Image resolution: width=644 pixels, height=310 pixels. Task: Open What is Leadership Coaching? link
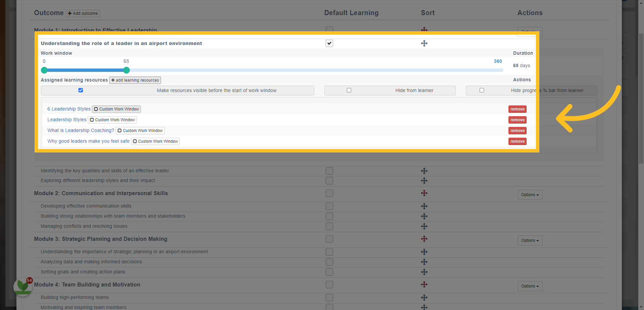(80, 130)
